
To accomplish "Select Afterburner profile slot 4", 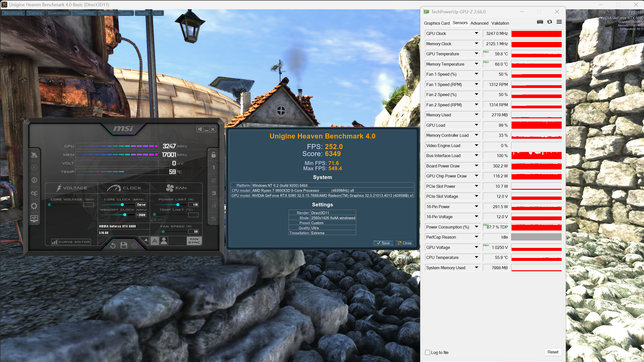I will click(x=214, y=206).
